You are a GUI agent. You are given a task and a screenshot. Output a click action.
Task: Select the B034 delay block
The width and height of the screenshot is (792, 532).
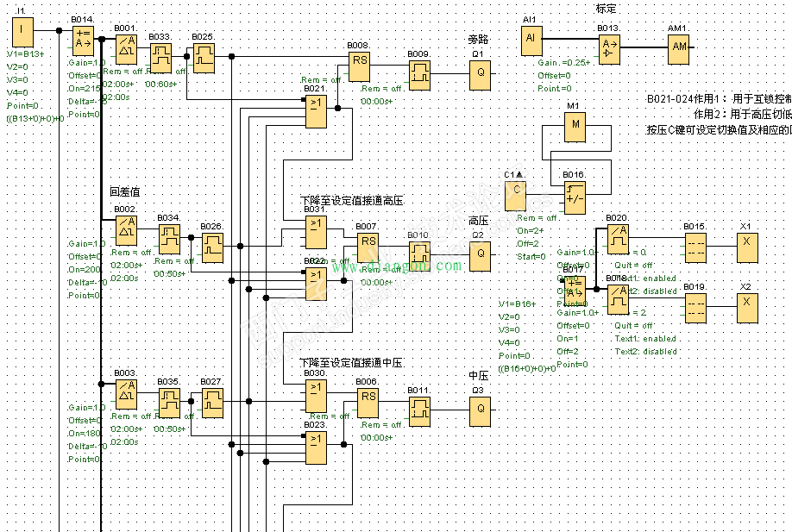click(170, 239)
